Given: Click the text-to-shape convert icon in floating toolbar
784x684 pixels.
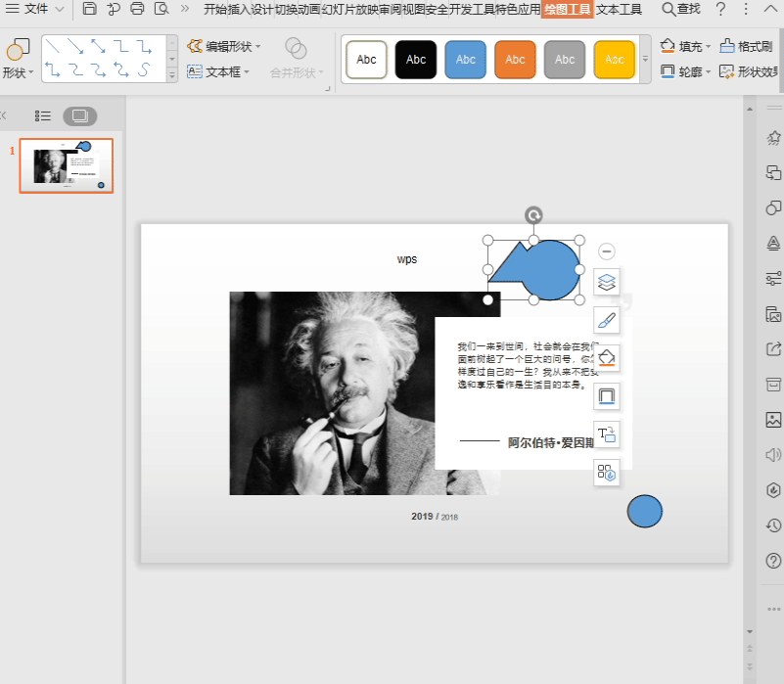Looking at the screenshot, I should click(607, 434).
